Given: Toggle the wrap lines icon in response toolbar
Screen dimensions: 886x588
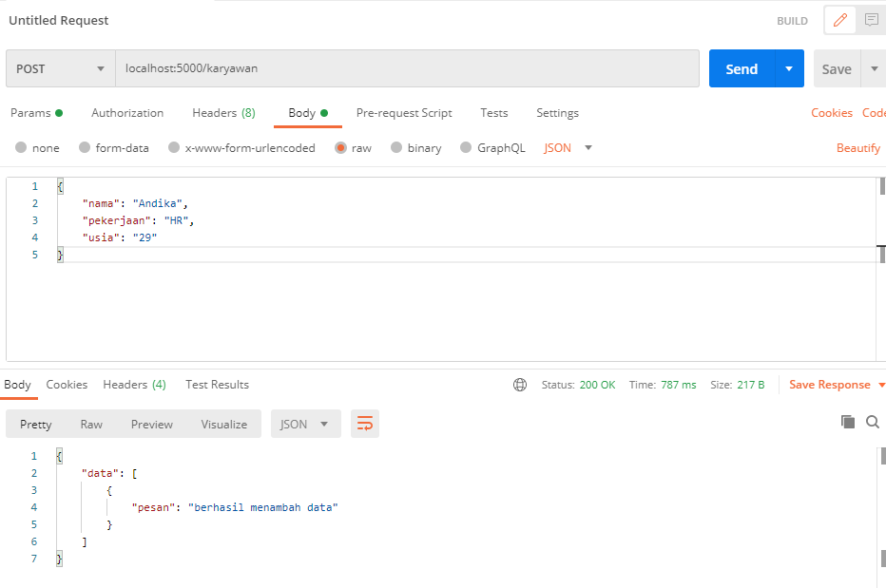Looking at the screenshot, I should (365, 424).
